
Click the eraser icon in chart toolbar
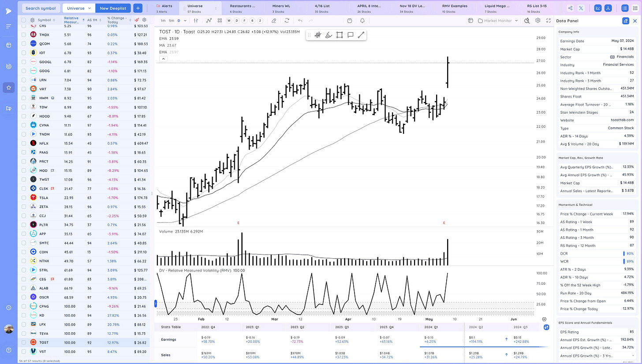(x=274, y=21)
